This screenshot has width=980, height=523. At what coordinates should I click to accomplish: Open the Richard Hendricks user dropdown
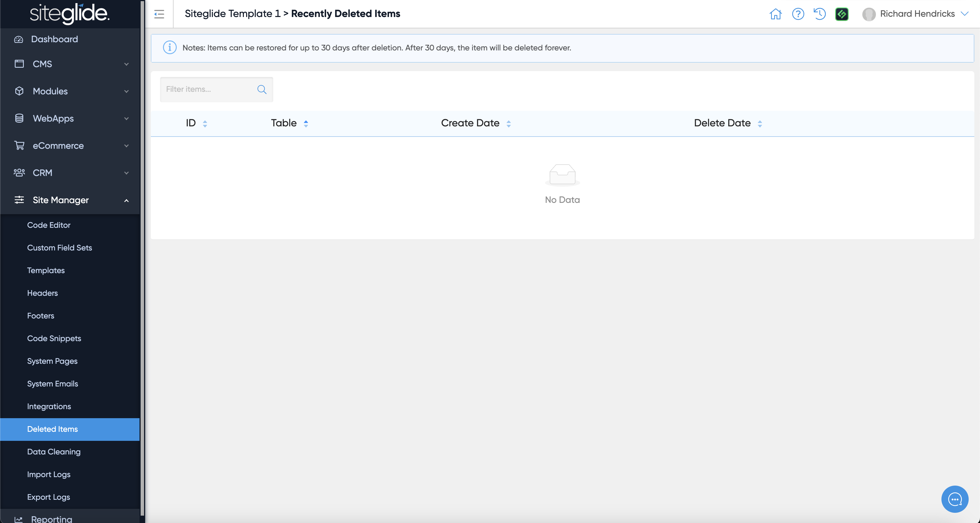pos(917,14)
